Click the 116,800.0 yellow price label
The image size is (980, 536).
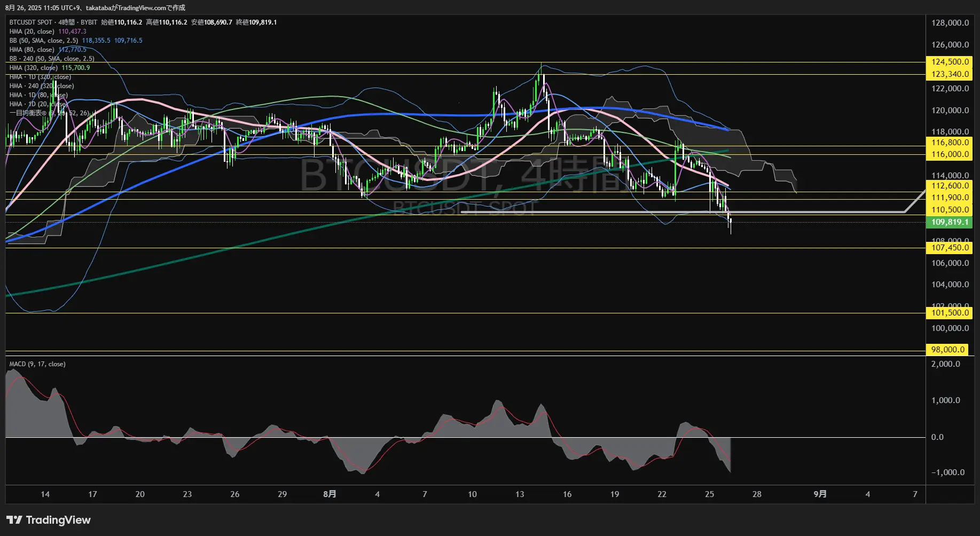click(949, 143)
